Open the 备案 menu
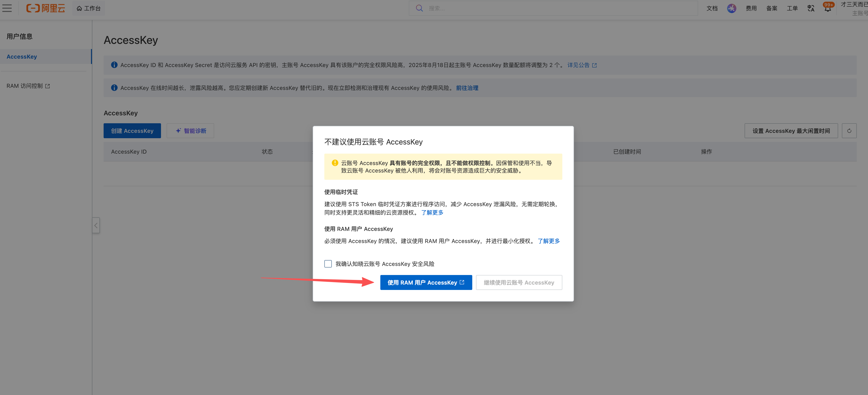868x395 pixels. pyautogui.click(x=771, y=8)
